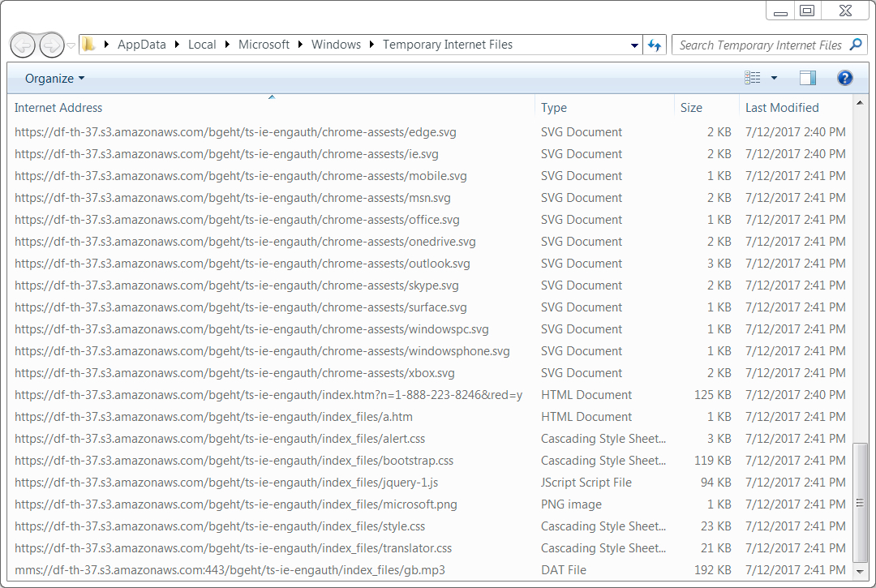Expand the chevron after AppData breadcrumb

tap(177, 45)
